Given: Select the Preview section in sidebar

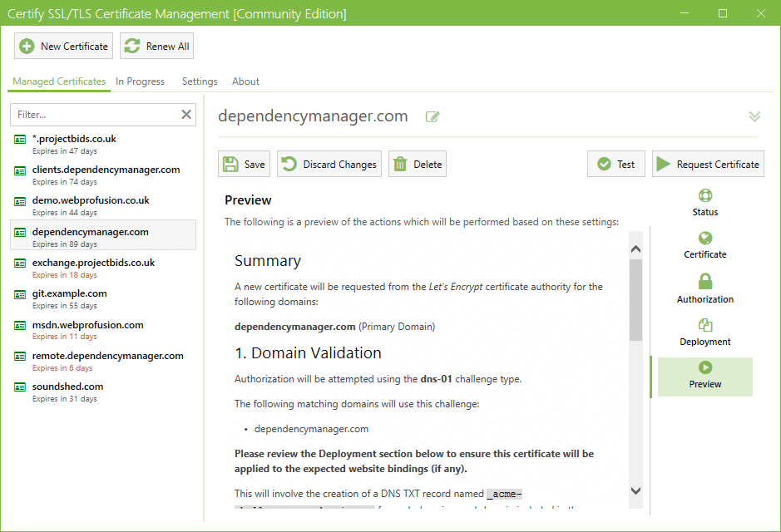Looking at the screenshot, I should point(705,376).
